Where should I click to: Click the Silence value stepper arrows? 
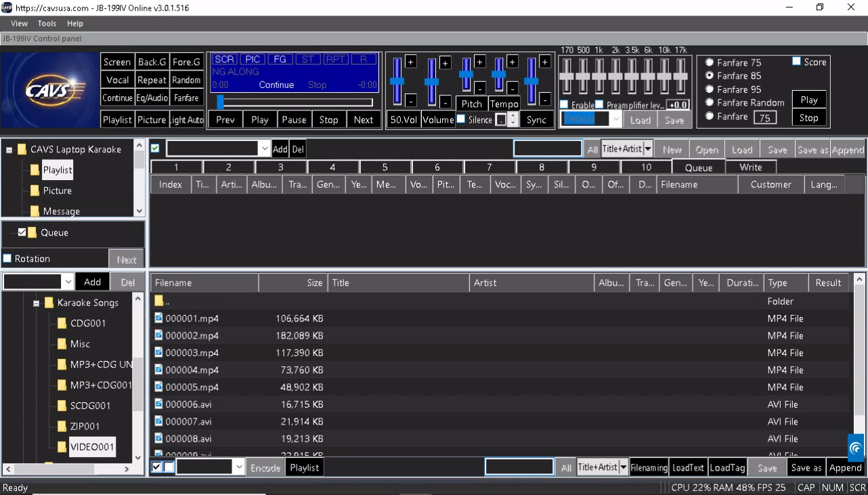513,119
